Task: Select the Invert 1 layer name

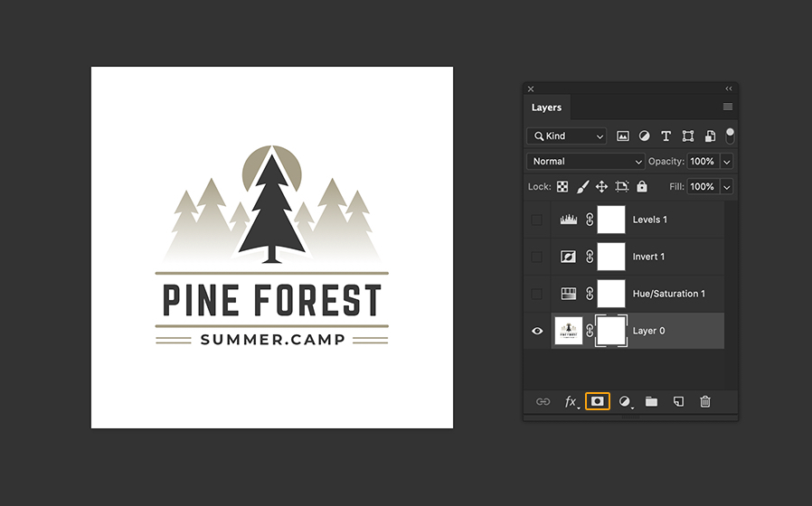Action: 648,257
